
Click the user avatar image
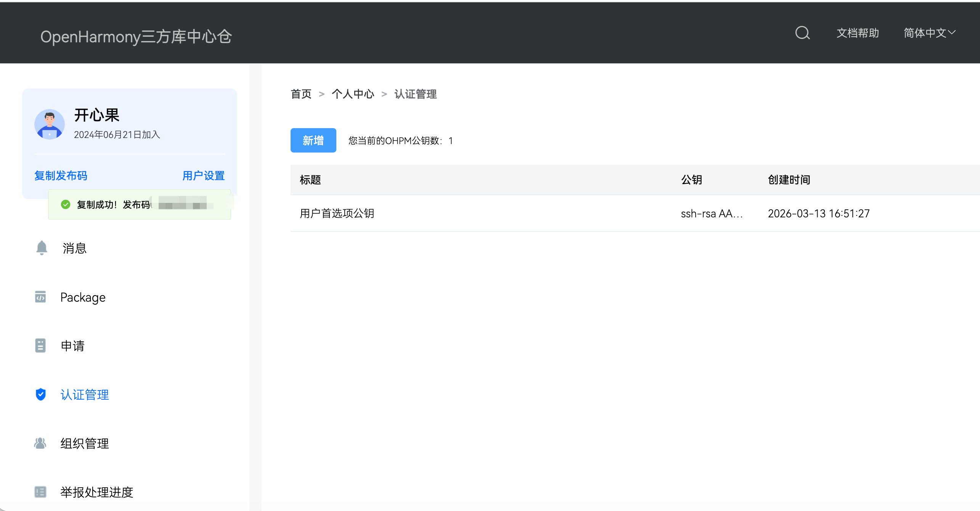tap(50, 124)
